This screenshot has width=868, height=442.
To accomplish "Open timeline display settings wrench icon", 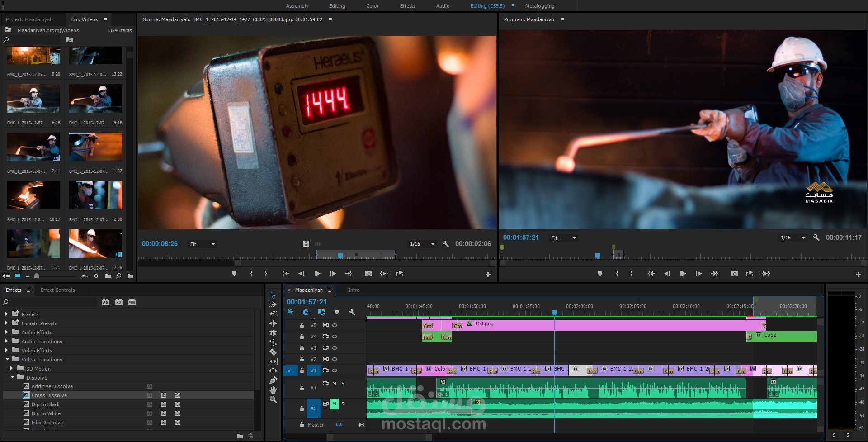I will click(x=352, y=312).
